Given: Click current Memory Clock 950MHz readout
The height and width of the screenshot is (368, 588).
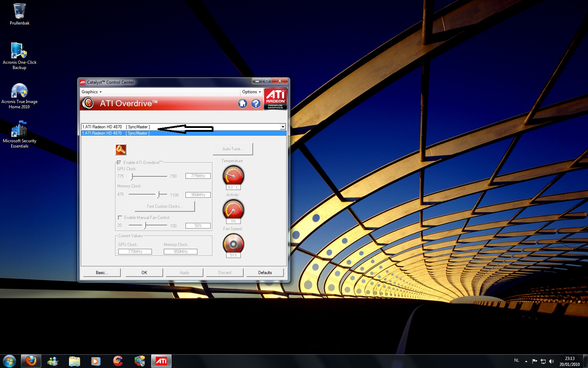Looking at the screenshot, I should 181,252.
